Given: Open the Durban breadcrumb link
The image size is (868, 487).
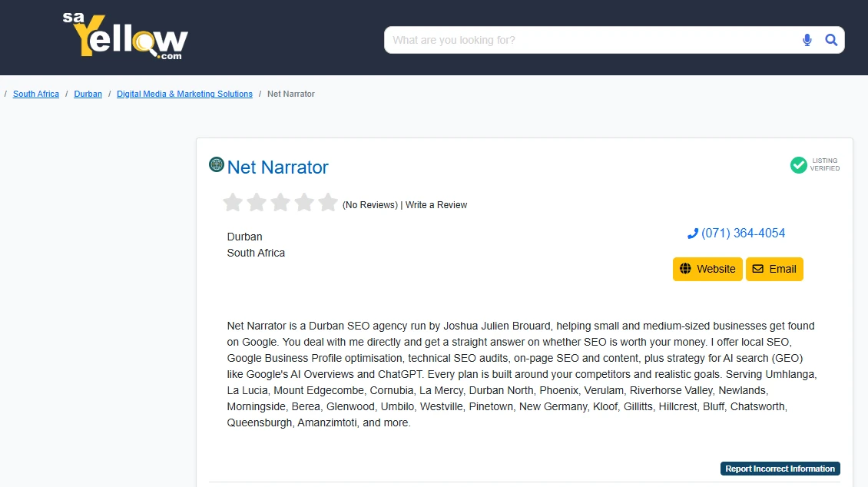Looking at the screenshot, I should [88, 94].
